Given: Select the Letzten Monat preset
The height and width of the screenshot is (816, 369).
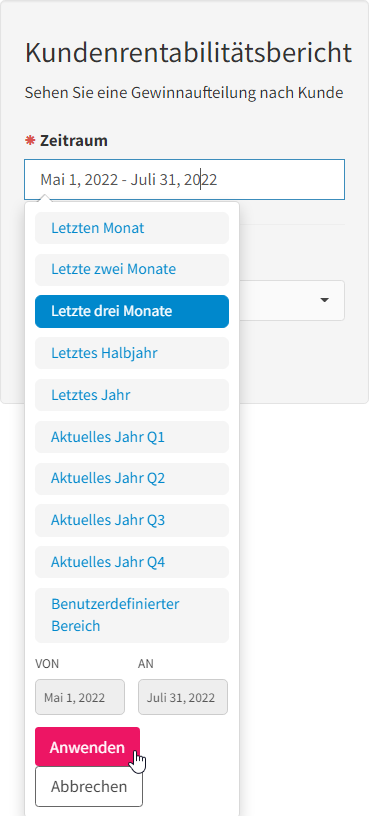Looking at the screenshot, I should [132, 228].
